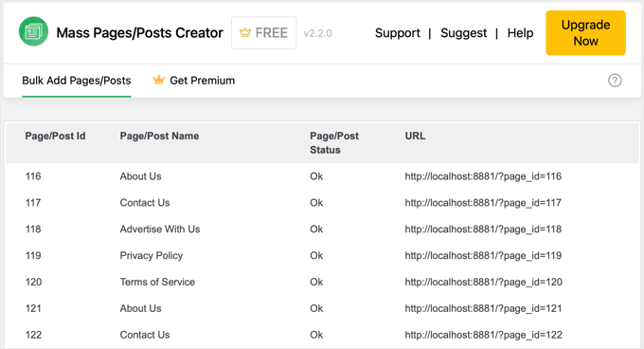The image size is (644, 349).
Task: Click the page ID 119 cell
Action: (x=33, y=255)
